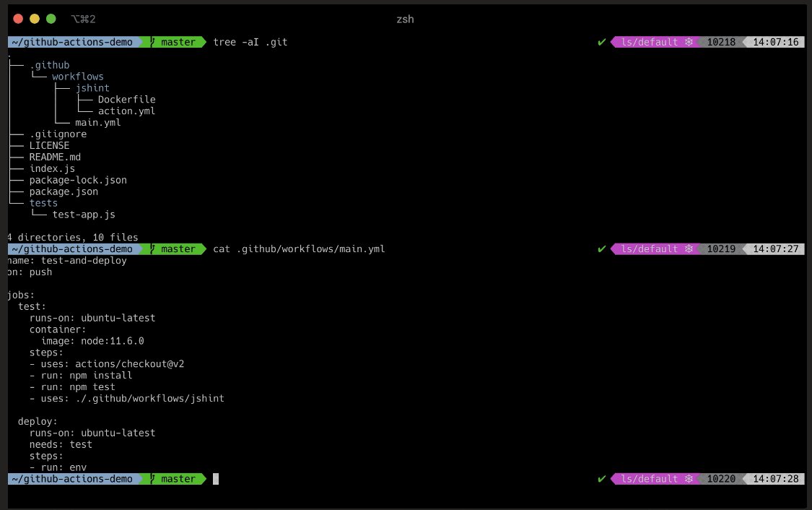The width and height of the screenshot is (812, 510).
Task: Click the green checkmark next to 10219
Action: pos(601,248)
